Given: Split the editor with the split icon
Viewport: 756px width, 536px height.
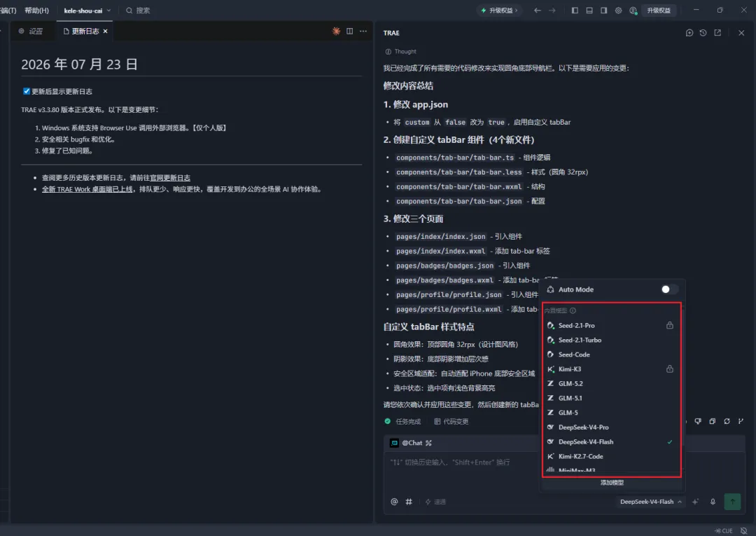Looking at the screenshot, I should [349, 31].
